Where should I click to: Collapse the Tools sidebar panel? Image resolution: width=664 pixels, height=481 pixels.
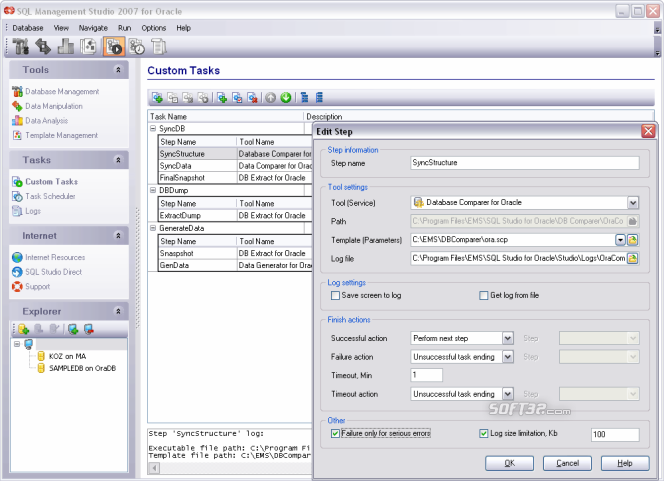[118, 70]
